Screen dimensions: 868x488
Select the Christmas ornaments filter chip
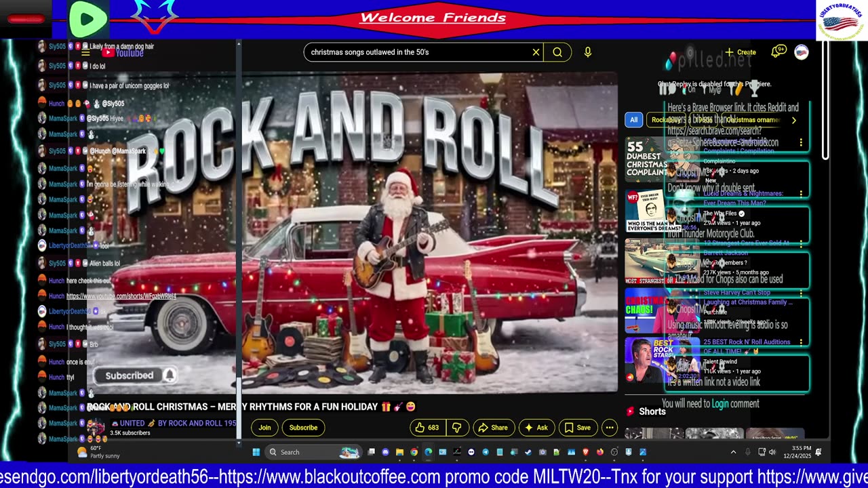point(753,120)
